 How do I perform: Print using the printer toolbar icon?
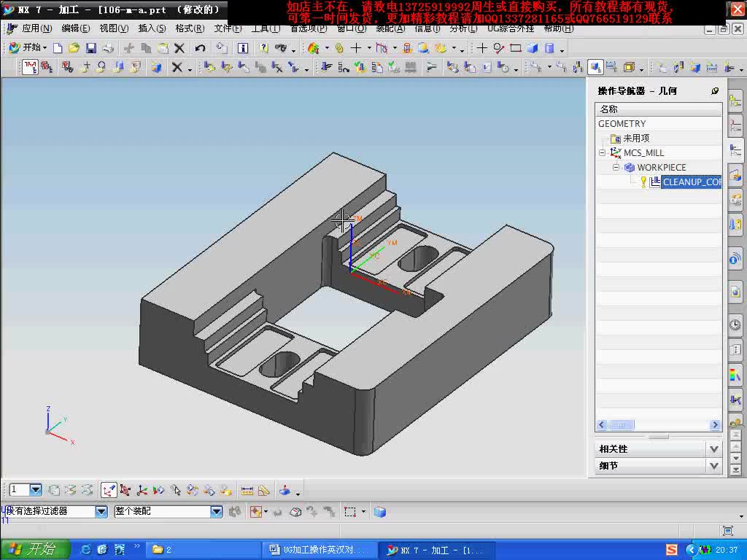108,48
